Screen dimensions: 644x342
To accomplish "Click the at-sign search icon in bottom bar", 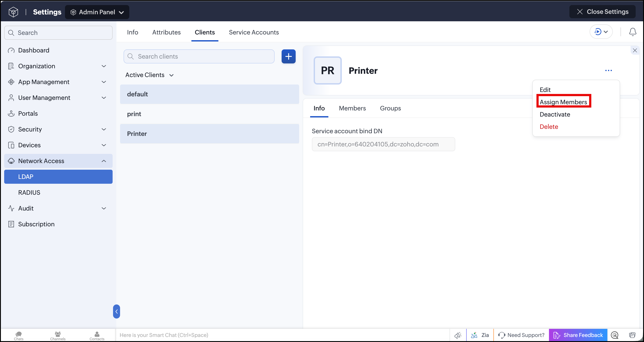I will point(615,335).
